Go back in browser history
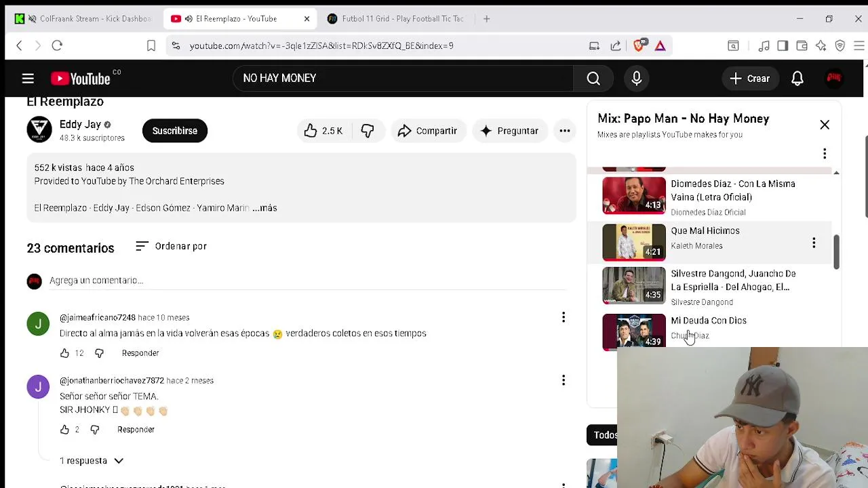This screenshot has height=488, width=868. point(19,45)
